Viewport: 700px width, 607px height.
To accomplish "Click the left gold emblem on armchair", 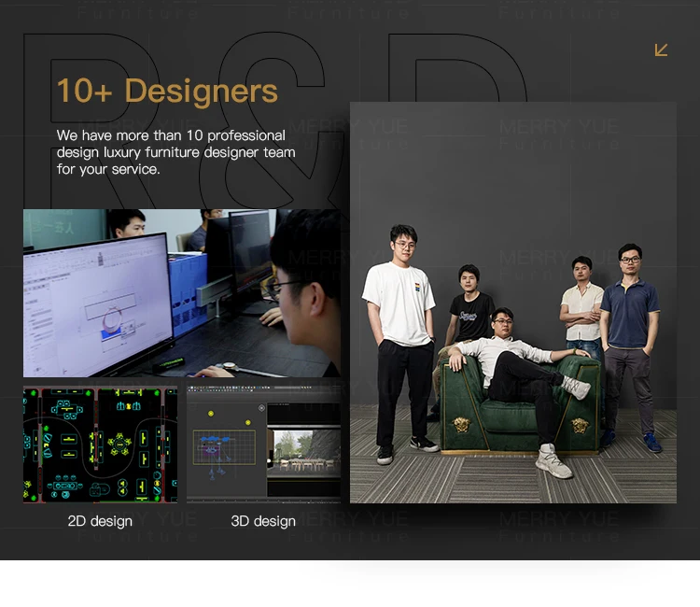I will point(461,425).
